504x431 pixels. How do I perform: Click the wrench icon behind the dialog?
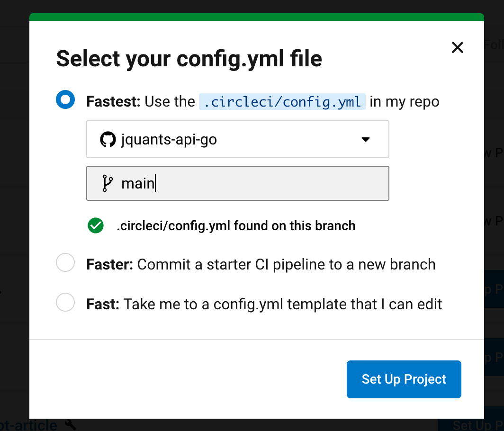point(70,425)
